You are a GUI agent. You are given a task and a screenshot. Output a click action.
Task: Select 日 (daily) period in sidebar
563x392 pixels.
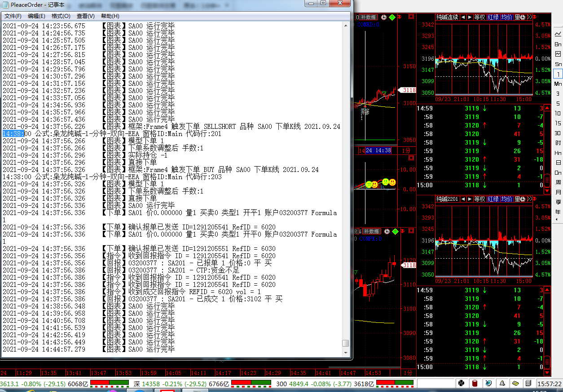(x=558, y=163)
